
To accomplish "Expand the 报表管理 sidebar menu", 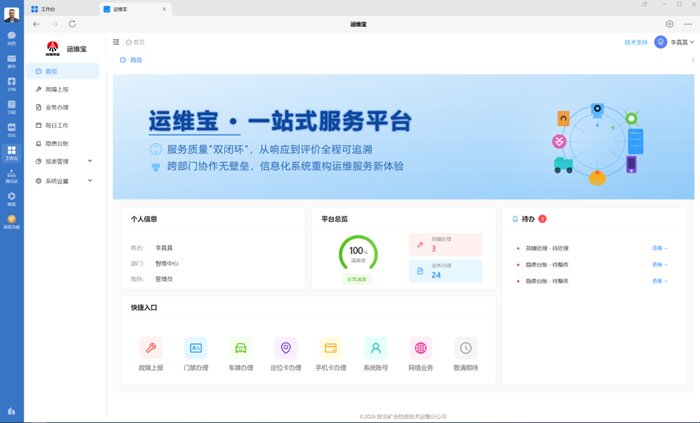I will [x=62, y=160].
